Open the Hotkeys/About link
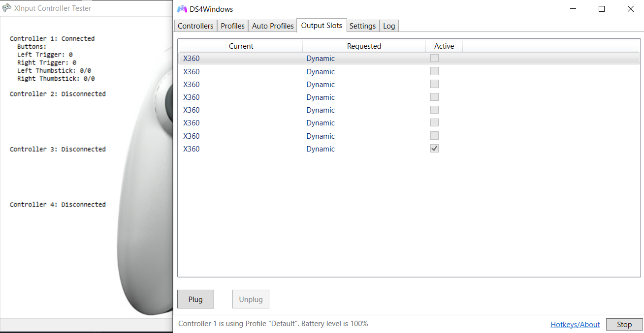This screenshot has height=333, width=644. [575, 324]
